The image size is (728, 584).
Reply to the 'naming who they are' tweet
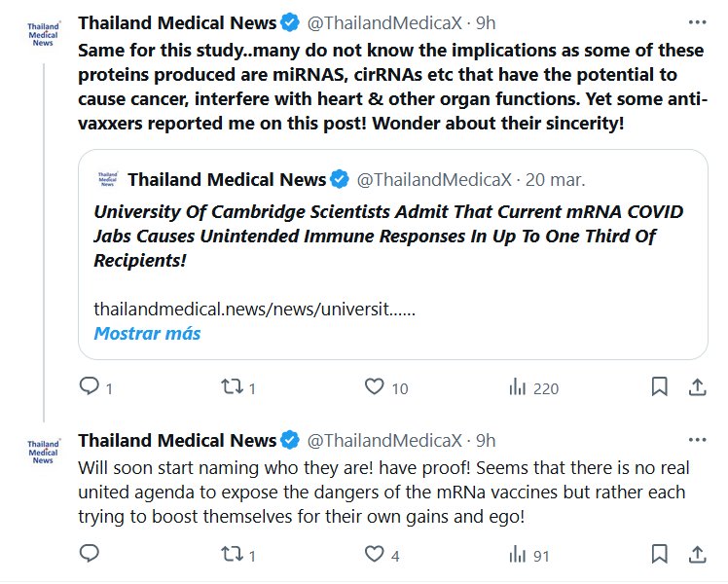point(90,555)
